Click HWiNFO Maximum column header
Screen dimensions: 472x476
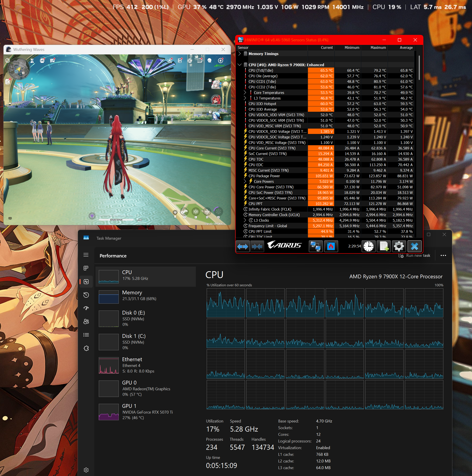[x=374, y=48]
